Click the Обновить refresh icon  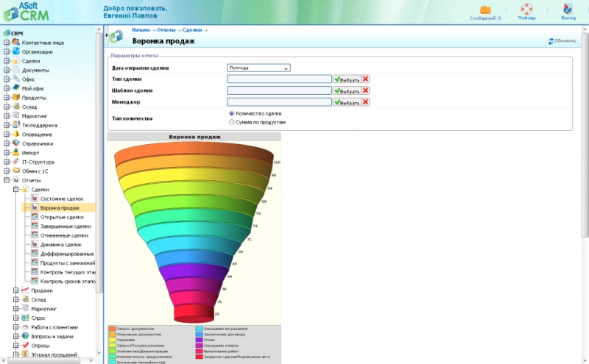pyautogui.click(x=551, y=41)
